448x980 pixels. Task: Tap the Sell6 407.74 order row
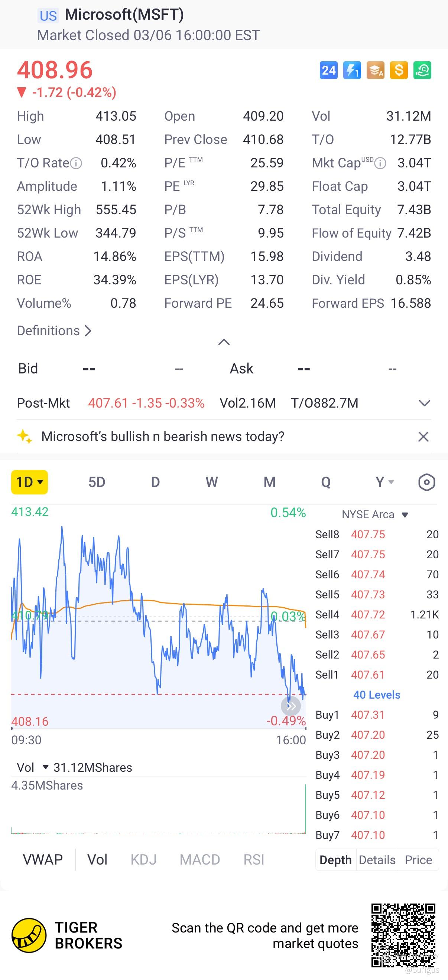pos(377,575)
